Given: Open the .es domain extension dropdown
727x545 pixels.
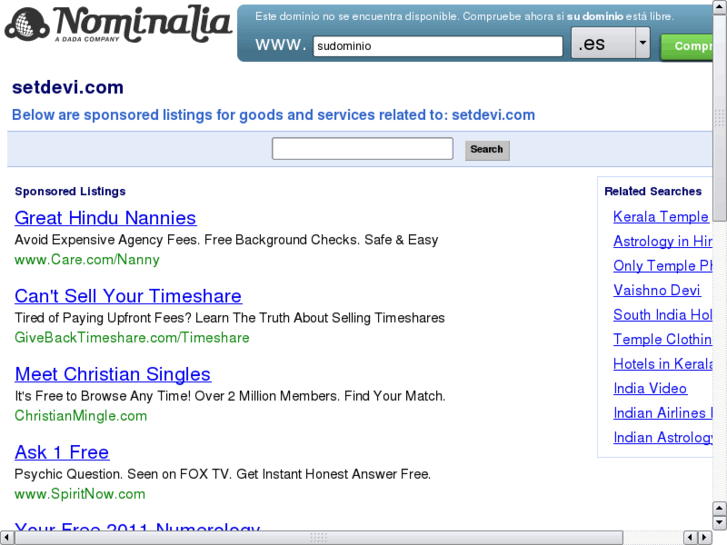Looking at the screenshot, I should (611, 43).
